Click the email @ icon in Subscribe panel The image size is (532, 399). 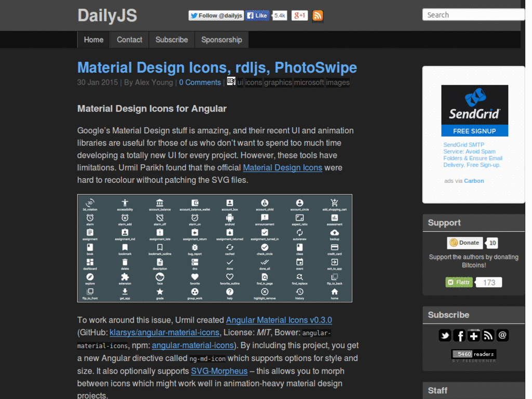point(502,335)
